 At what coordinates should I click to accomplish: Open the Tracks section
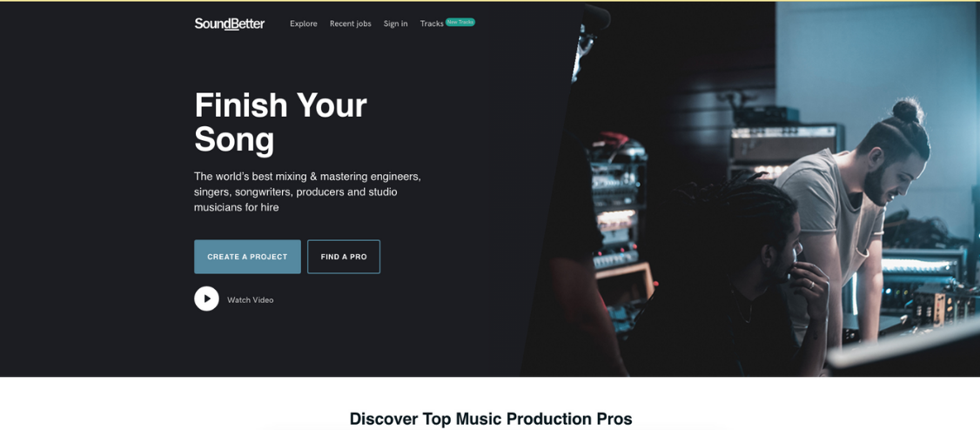point(432,24)
